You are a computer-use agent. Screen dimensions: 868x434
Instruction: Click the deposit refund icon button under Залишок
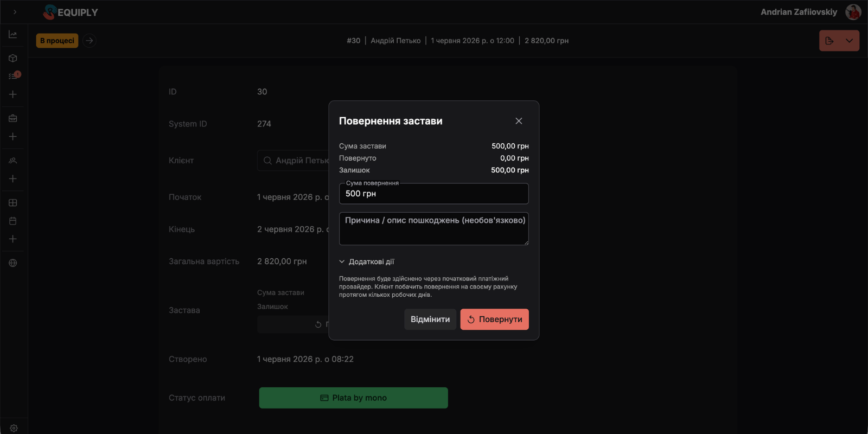[x=293, y=324]
